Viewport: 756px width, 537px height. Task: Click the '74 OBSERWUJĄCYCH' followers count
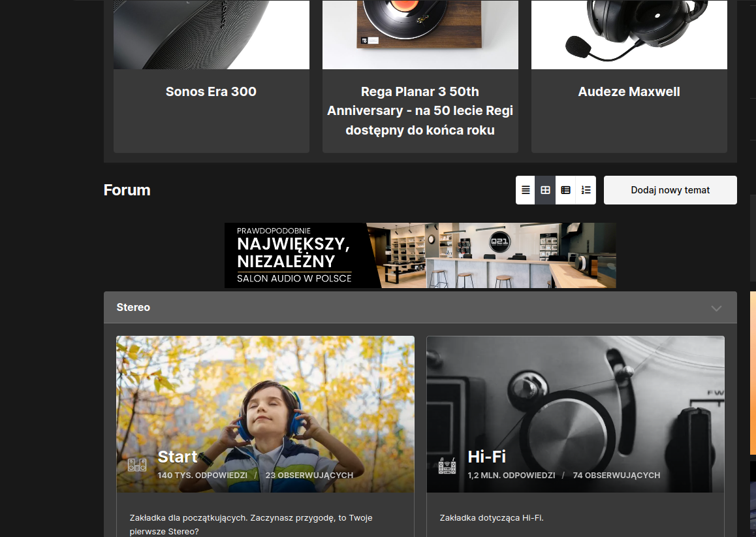coord(617,475)
